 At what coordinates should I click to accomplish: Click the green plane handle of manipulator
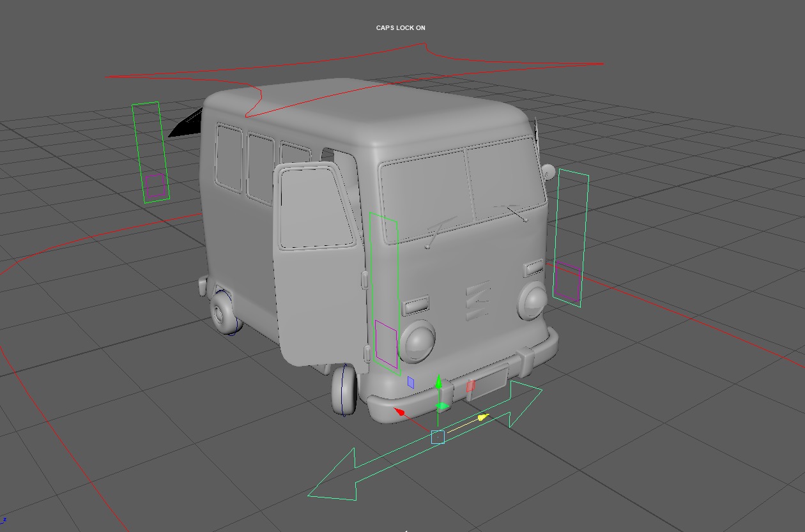click(x=442, y=406)
